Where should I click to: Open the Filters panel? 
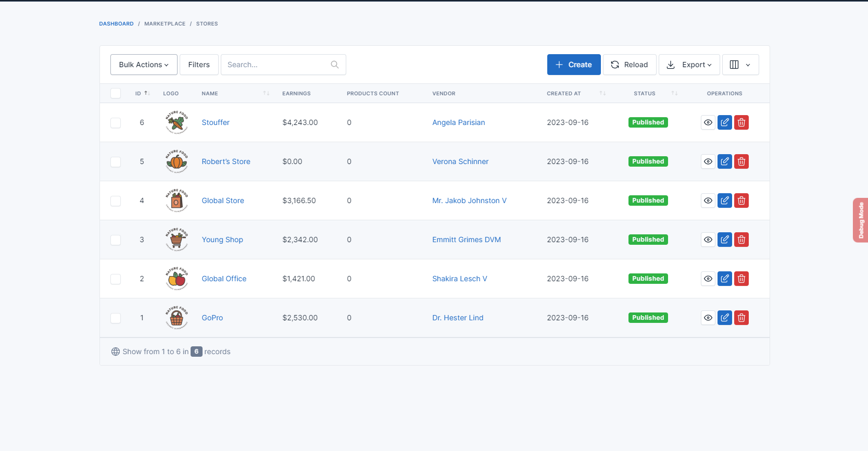(x=199, y=65)
